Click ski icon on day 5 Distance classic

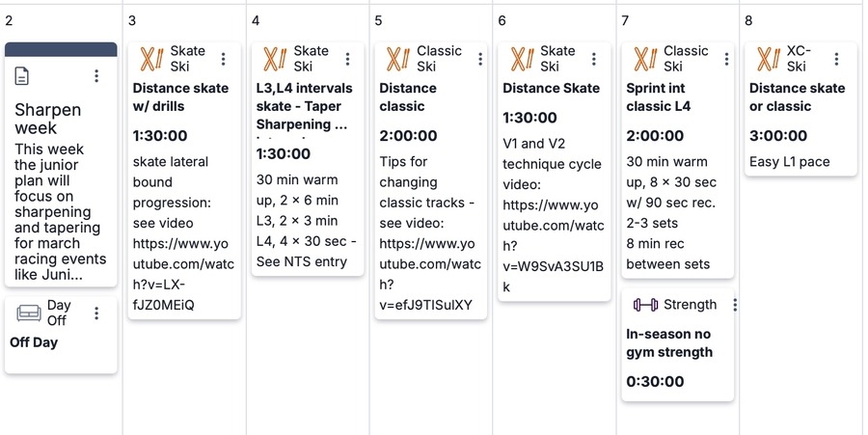pyautogui.click(x=397, y=59)
